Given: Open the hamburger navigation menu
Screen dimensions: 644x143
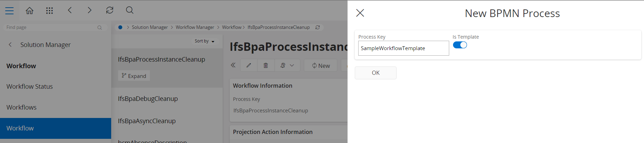Looking at the screenshot, I should [9, 11].
